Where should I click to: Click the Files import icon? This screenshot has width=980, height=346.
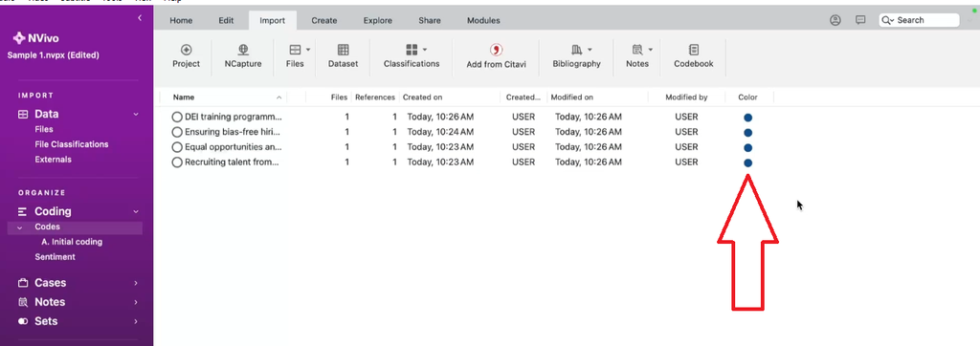click(295, 50)
